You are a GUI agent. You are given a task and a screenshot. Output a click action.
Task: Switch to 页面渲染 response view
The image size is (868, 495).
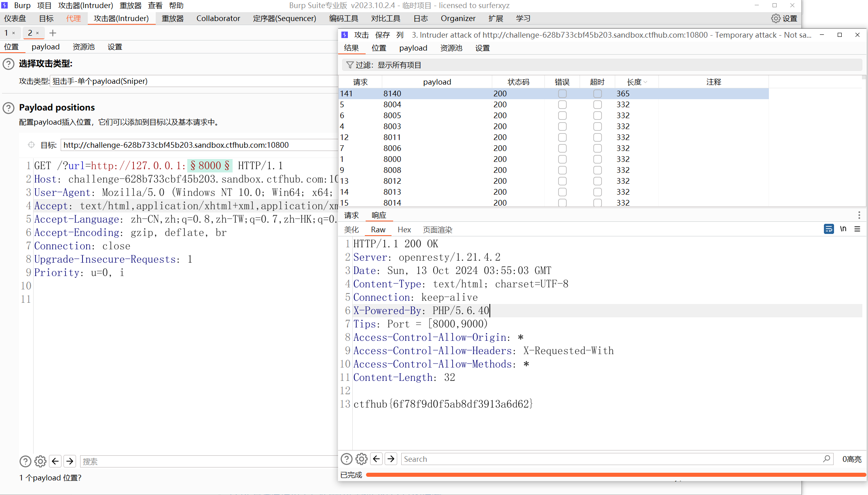(438, 229)
